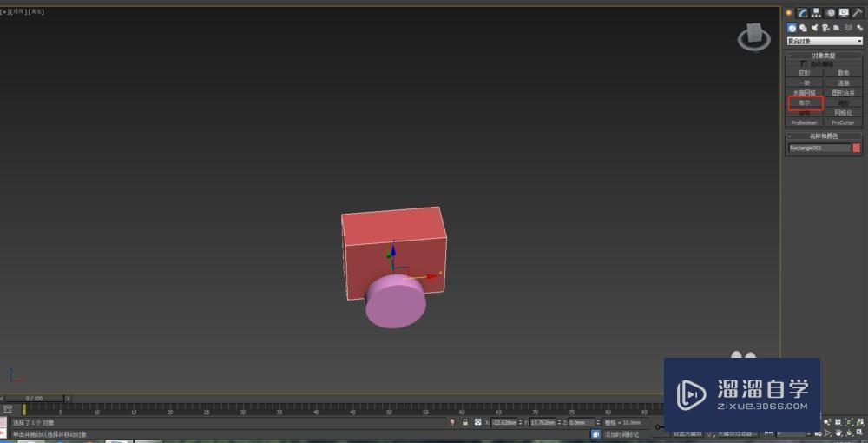Open the 复合对象 category dropdown
This screenshot has height=443, width=868.
825,41
